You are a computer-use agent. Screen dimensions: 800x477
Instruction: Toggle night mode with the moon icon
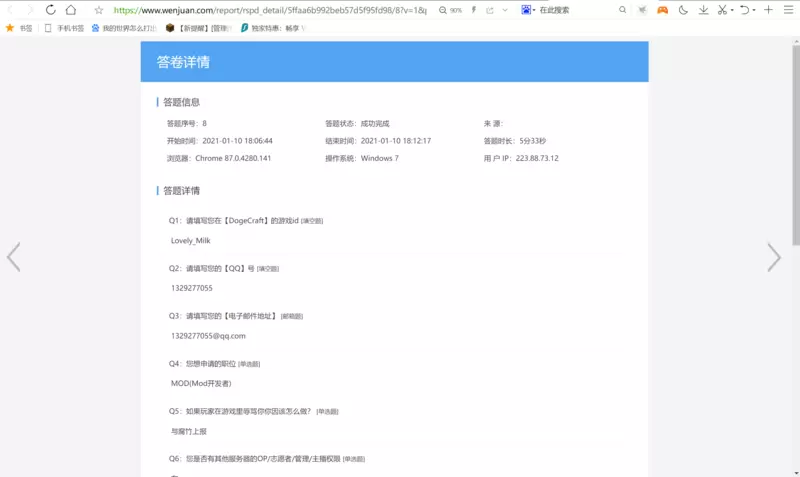click(683, 10)
